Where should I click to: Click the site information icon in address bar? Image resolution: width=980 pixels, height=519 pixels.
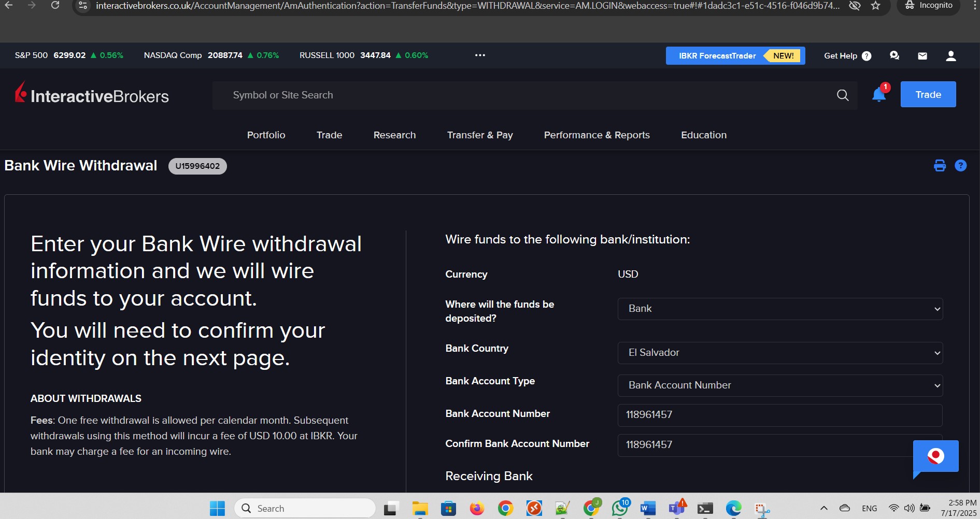83,6
